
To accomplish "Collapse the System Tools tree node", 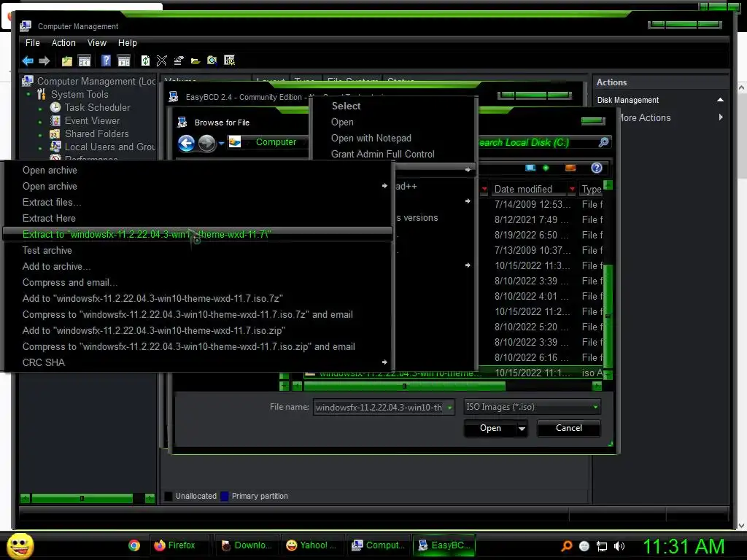I will tap(28, 94).
